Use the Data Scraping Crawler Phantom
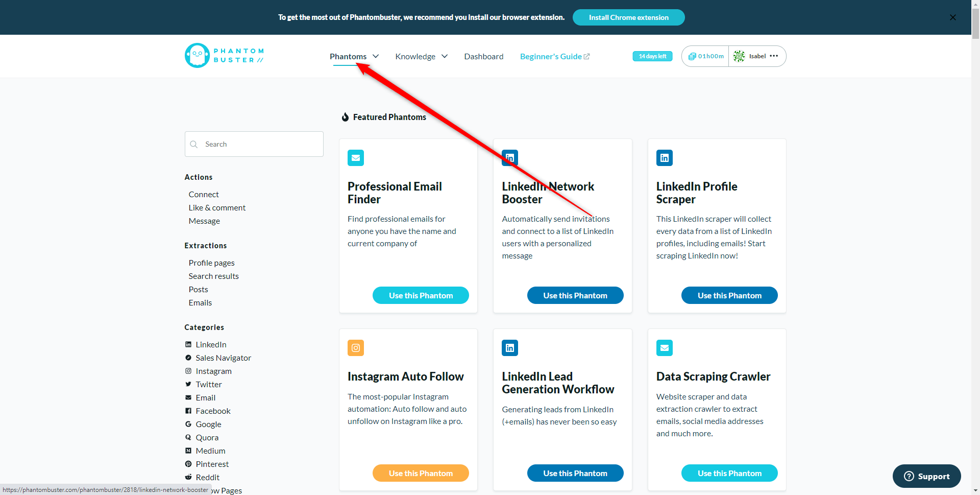Viewport: 980px width, 495px height. pyautogui.click(x=729, y=473)
